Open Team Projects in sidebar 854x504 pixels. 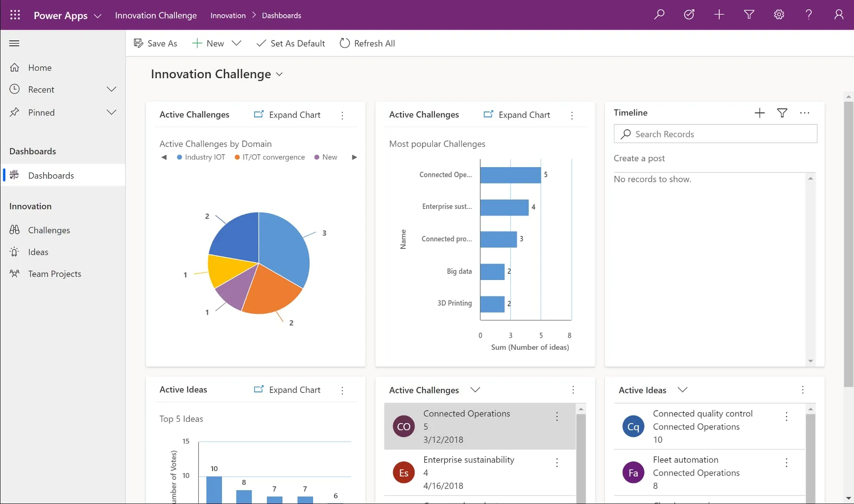[54, 274]
